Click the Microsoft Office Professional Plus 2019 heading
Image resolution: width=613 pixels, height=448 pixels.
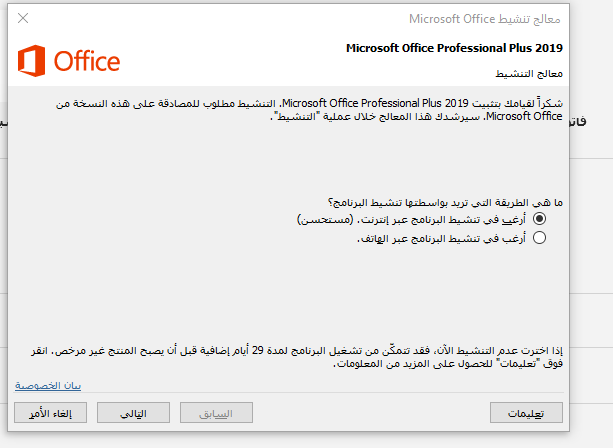coord(454,48)
